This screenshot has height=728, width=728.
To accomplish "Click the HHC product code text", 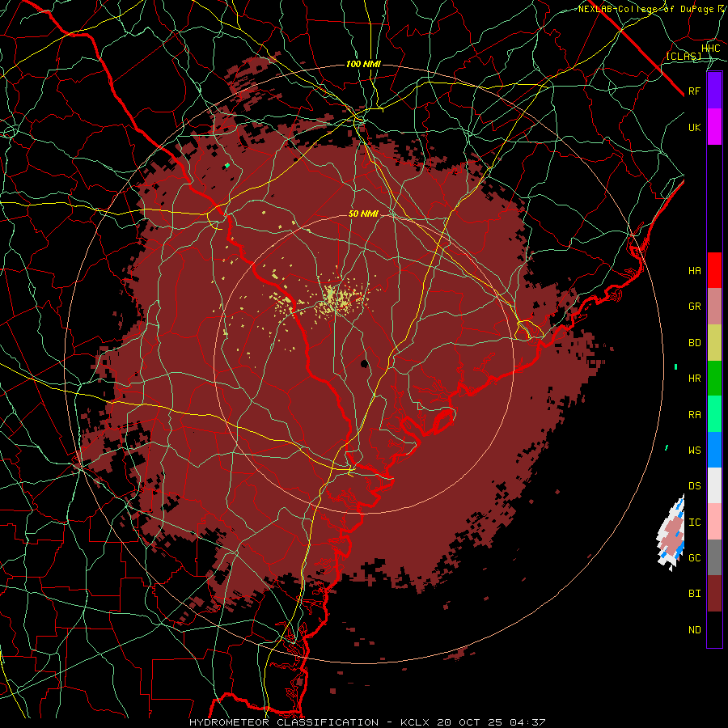I will tap(710, 49).
